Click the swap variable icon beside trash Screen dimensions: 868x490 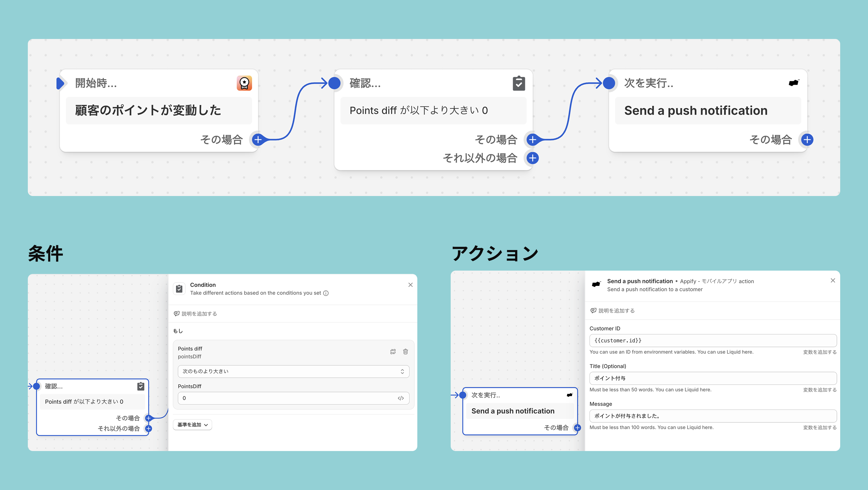(x=393, y=352)
